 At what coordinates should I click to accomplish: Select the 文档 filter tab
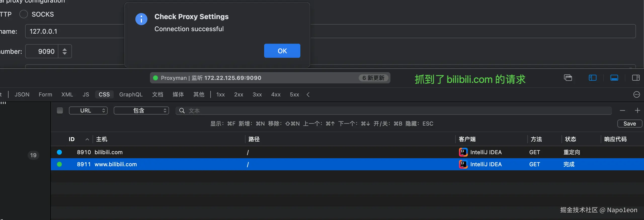157,94
